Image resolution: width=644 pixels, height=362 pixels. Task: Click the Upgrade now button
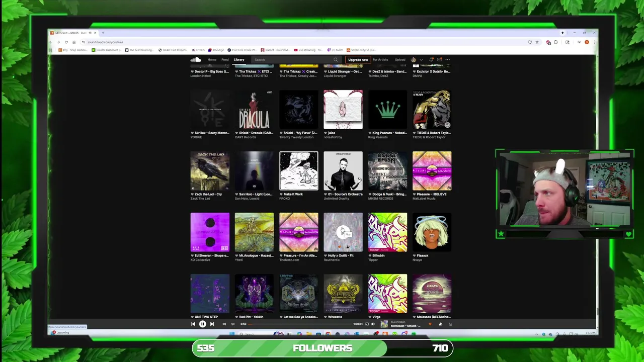(x=358, y=60)
